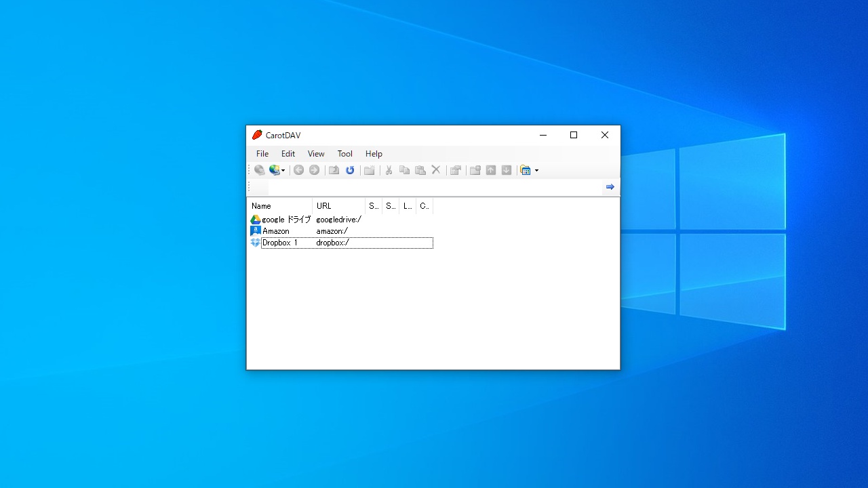The image size is (868, 488).
Task: Sort by the URL column header
Action: 338,206
